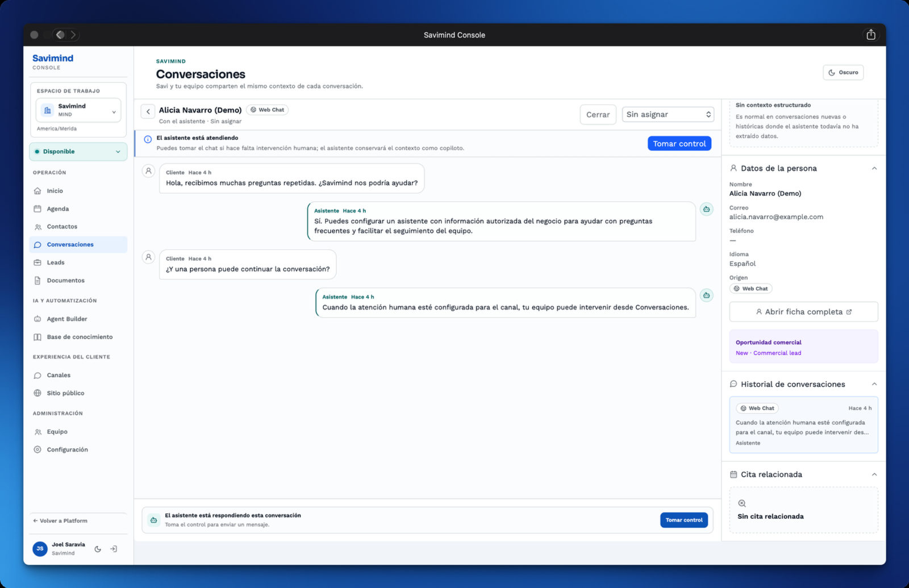Click Abrir ficha completa button

pos(803,312)
